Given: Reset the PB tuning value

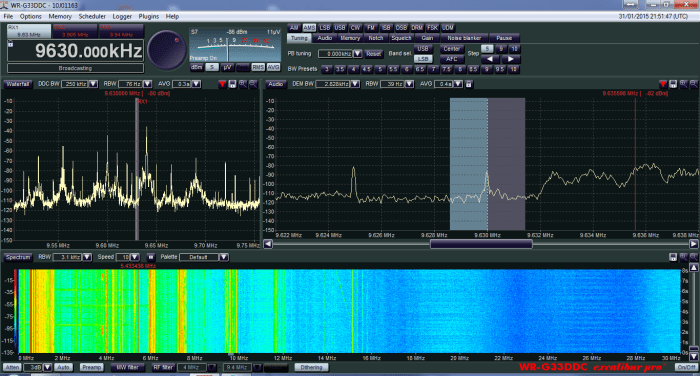Looking at the screenshot, I should [x=374, y=54].
